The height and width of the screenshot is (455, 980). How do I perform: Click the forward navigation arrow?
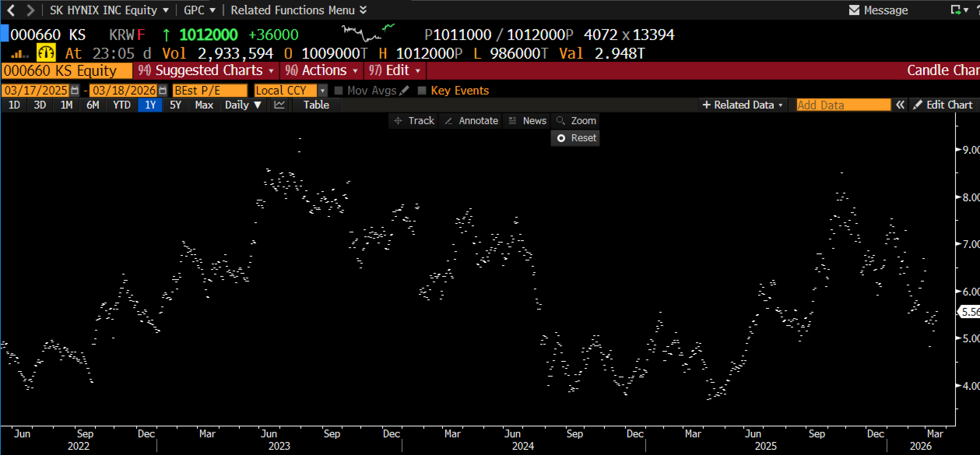tap(30, 10)
